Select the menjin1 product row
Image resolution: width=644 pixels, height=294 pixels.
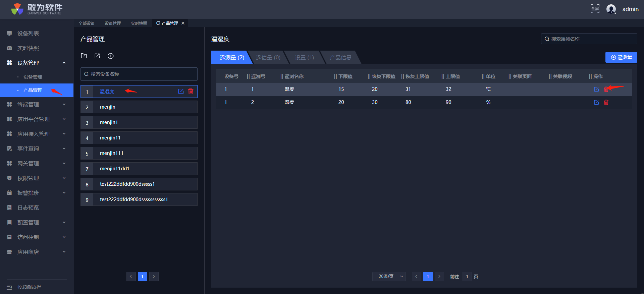(x=139, y=122)
